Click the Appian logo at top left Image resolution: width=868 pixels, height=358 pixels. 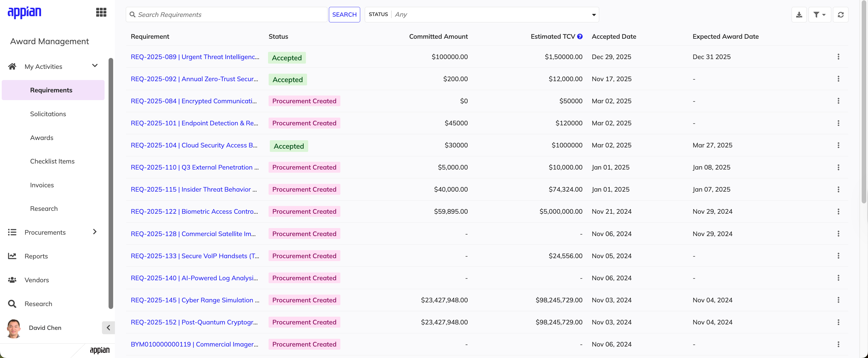[x=24, y=12]
